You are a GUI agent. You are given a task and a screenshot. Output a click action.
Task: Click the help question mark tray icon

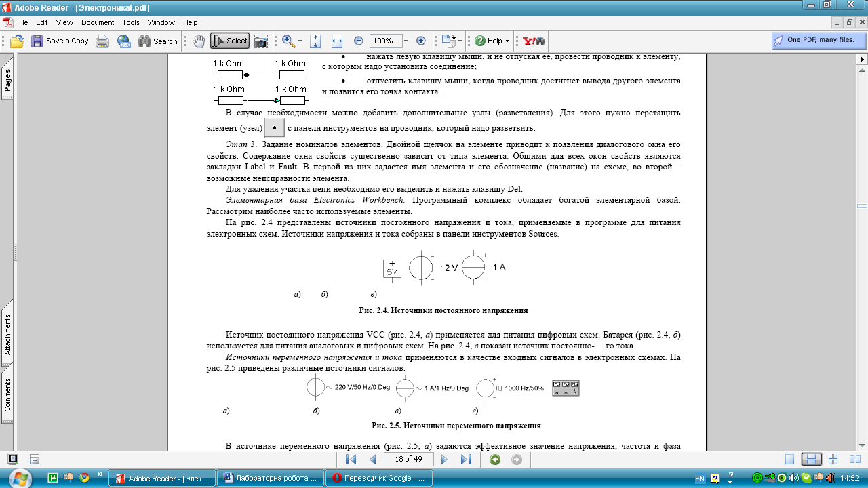(x=715, y=479)
